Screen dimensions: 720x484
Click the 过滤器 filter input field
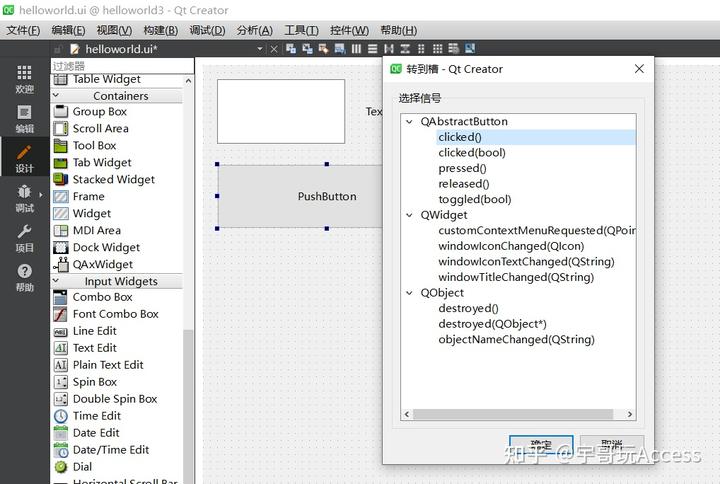pos(115,66)
